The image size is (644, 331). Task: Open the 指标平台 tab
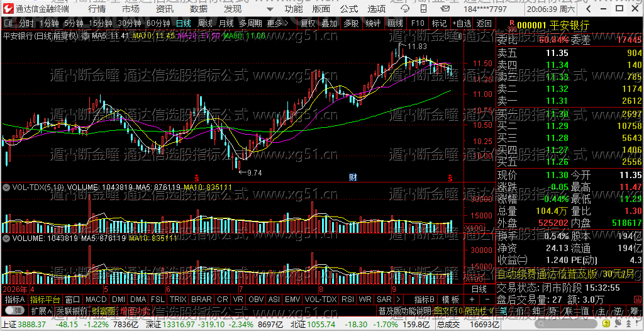click(x=45, y=299)
